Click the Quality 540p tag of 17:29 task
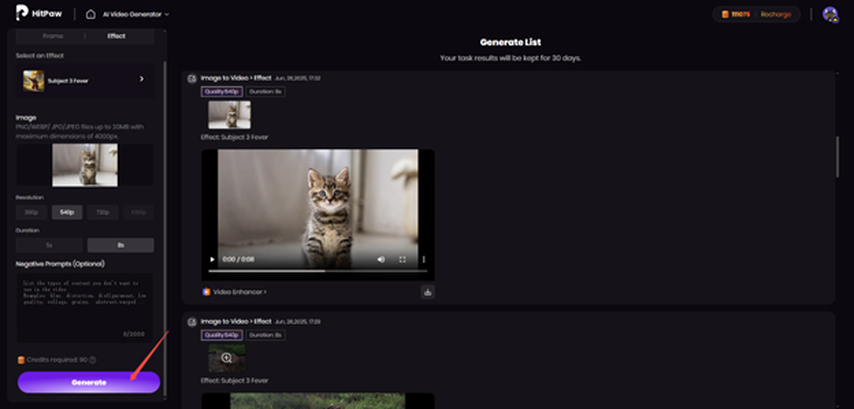 tap(222, 335)
